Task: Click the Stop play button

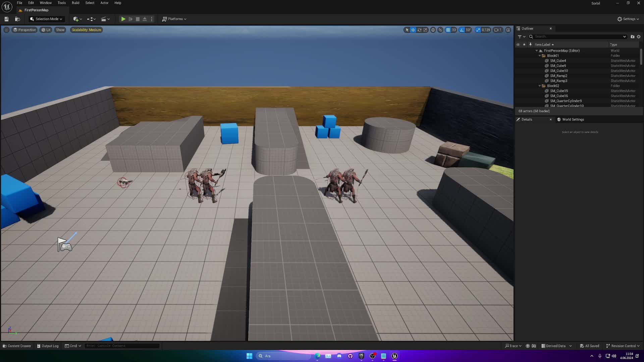Action: 138,19
